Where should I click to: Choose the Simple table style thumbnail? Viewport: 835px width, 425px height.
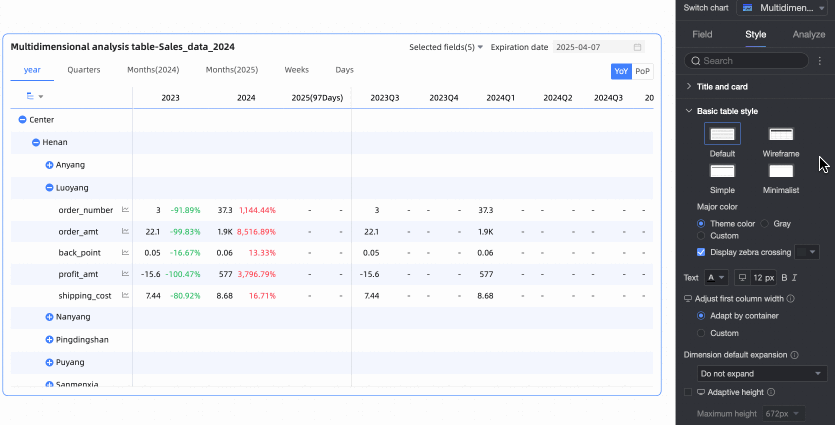click(x=722, y=170)
